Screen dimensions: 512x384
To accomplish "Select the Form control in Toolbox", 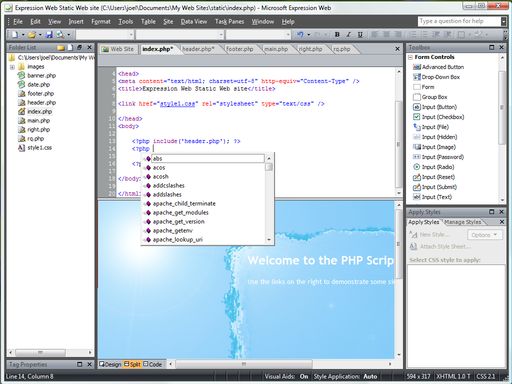I will [424, 87].
